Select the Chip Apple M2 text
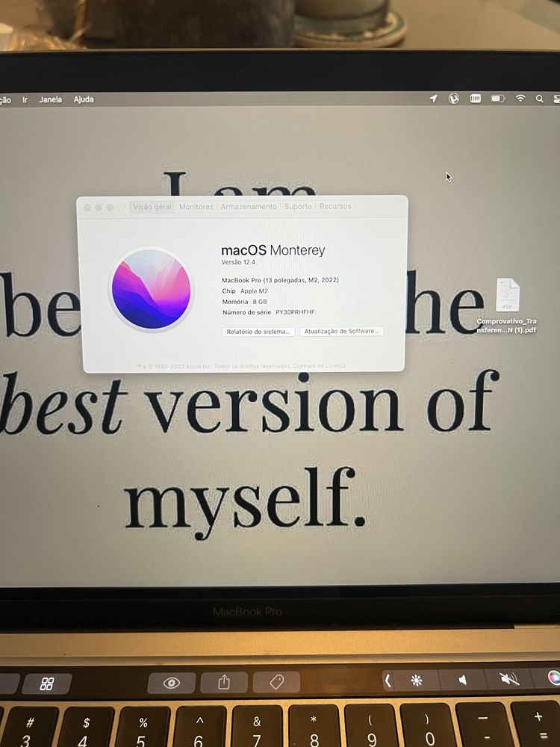 point(245,291)
